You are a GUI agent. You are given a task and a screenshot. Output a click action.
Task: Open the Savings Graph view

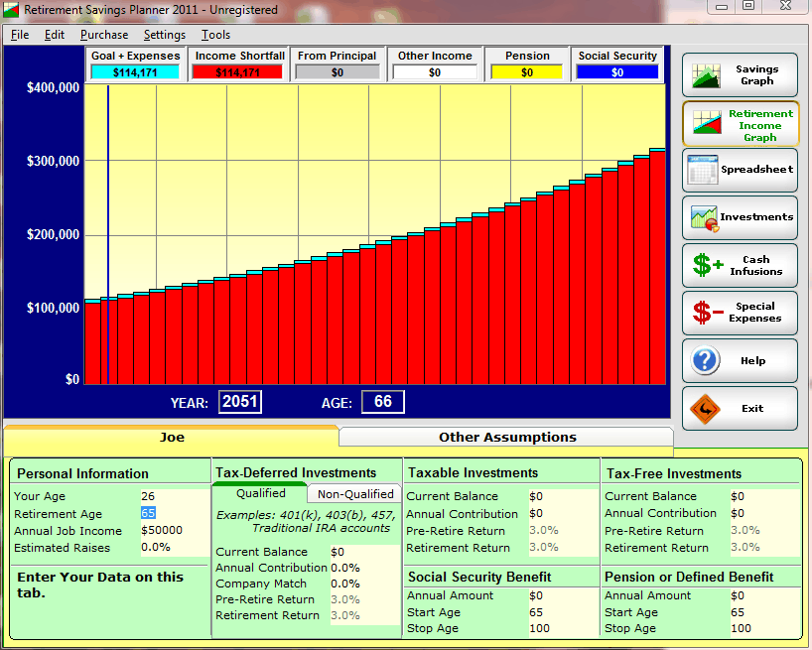click(x=740, y=75)
